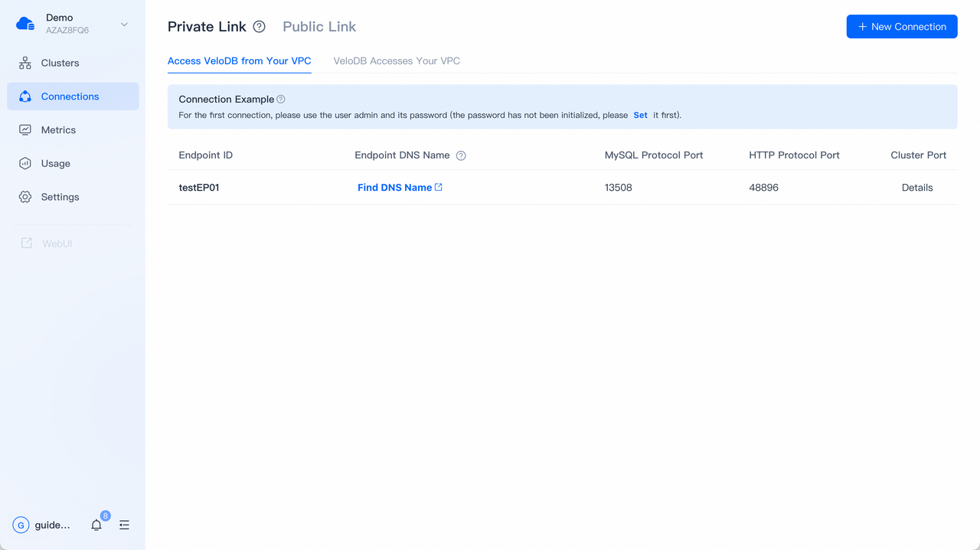Click the Usage icon in the sidebar
Image resolution: width=980 pixels, height=550 pixels.
coord(24,163)
